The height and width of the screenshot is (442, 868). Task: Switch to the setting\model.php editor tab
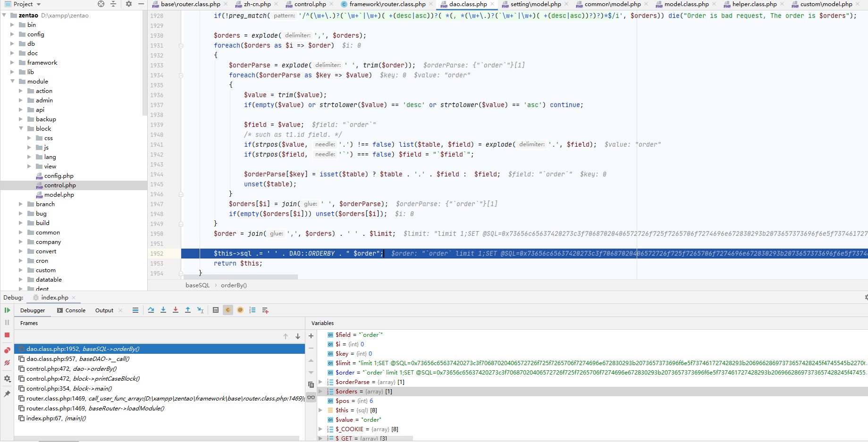tap(535, 4)
